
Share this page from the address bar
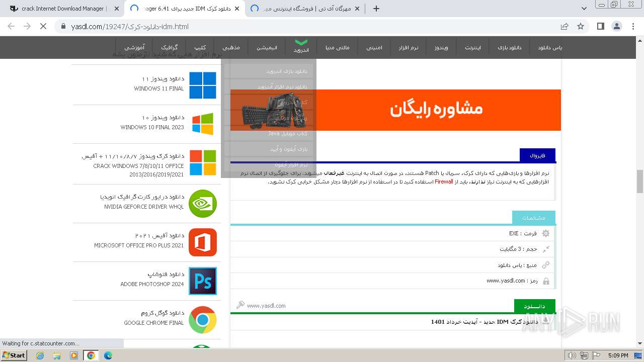(x=565, y=26)
